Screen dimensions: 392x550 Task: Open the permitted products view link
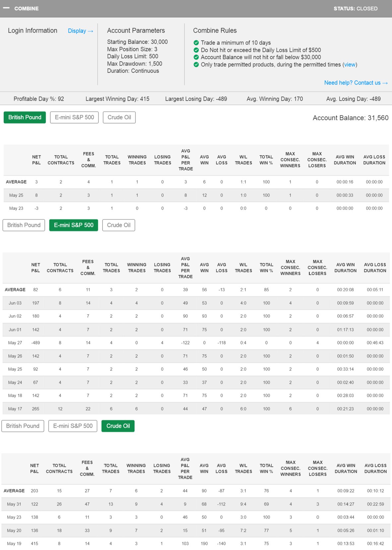(350, 65)
